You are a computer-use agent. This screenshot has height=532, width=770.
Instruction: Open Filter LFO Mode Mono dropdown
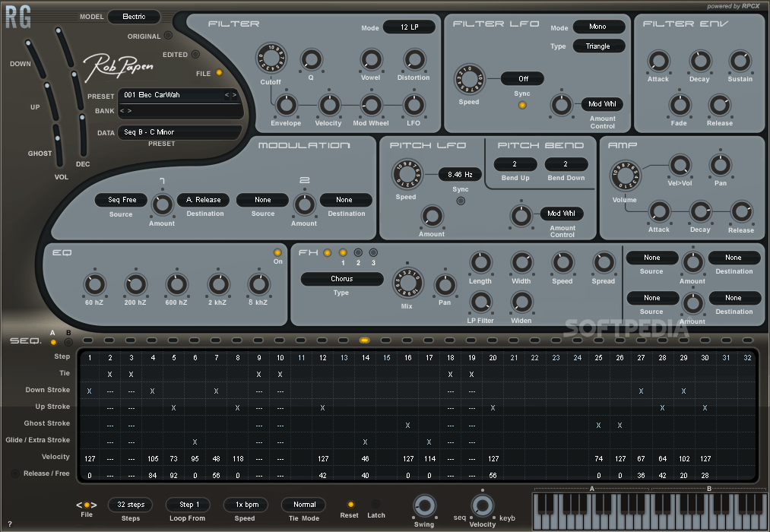click(599, 27)
